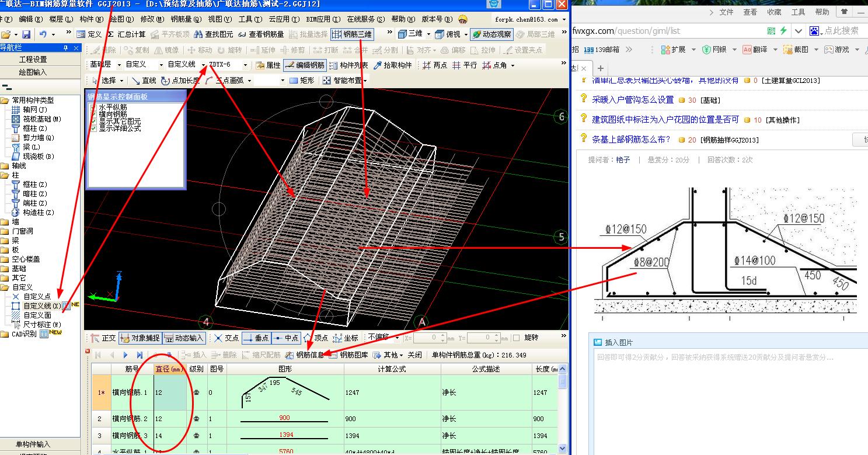The width and height of the screenshot is (868, 455).
Task: Toggle 正交 orthogonal mode
Action: [103, 338]
